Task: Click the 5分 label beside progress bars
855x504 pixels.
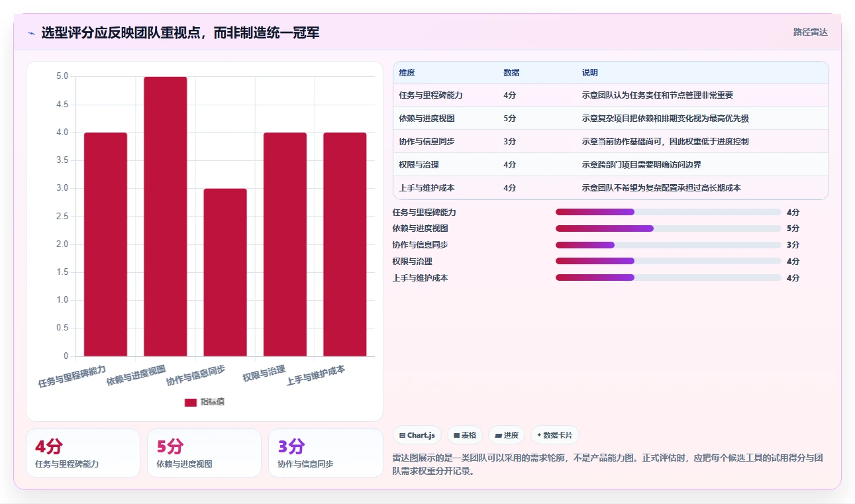Action: tap(793, 228)
